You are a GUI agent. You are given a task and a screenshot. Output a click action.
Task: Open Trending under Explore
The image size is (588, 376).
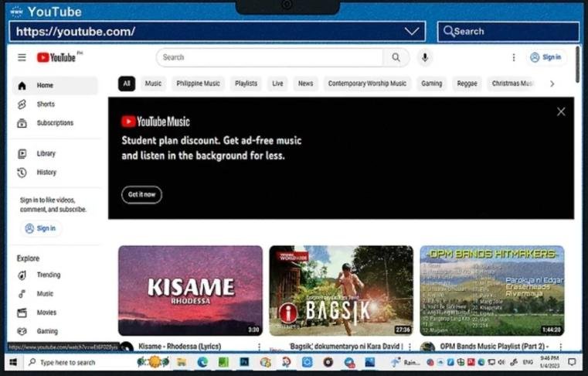click(48, 275)
